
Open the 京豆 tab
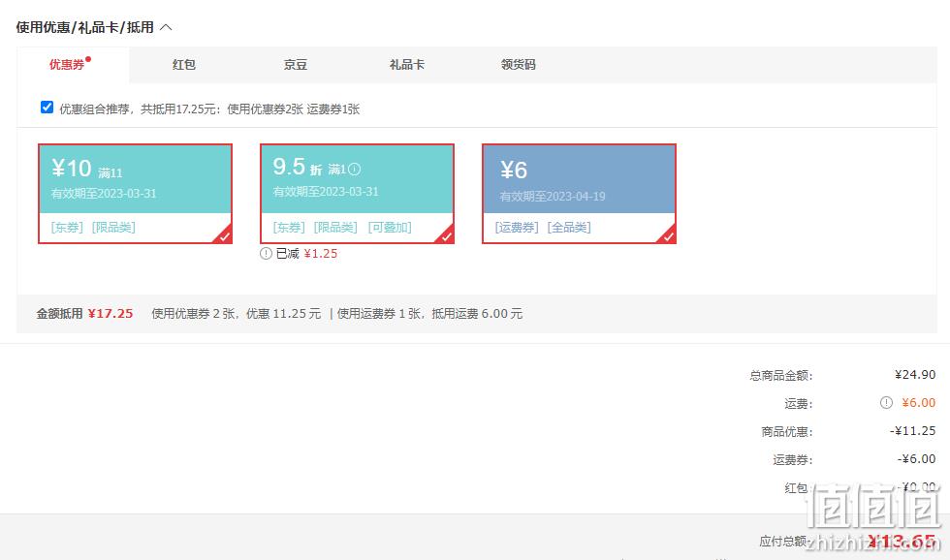pos(295,64)
